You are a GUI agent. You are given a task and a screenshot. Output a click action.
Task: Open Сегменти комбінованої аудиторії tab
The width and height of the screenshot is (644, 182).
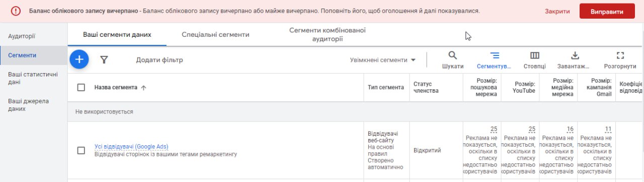click(327, 34)
